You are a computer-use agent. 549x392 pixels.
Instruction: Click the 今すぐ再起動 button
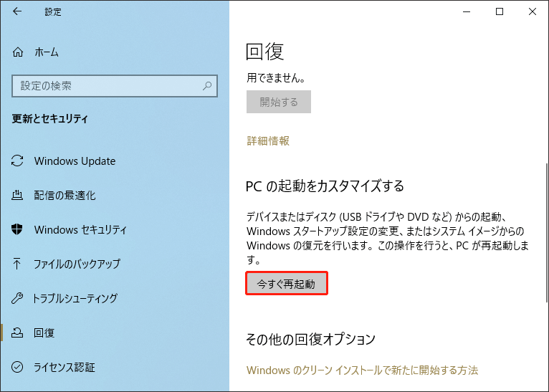point(287,284)
